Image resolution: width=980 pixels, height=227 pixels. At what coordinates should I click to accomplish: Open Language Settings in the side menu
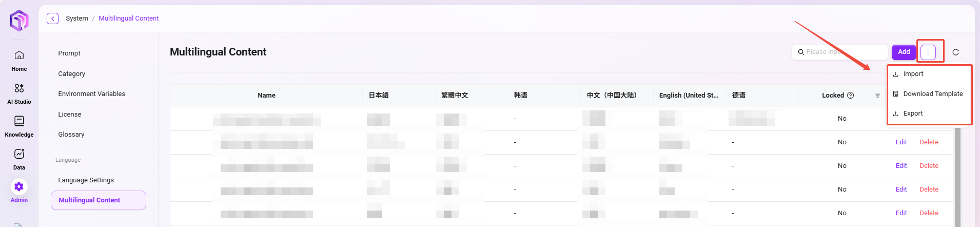pos(86,180)
